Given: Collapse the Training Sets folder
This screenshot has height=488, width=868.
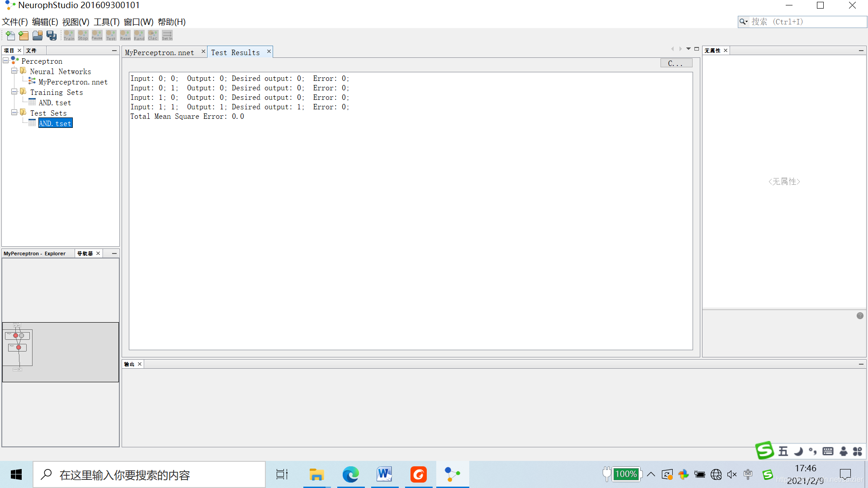Looking at the screenshot, I should click(14, 92).
